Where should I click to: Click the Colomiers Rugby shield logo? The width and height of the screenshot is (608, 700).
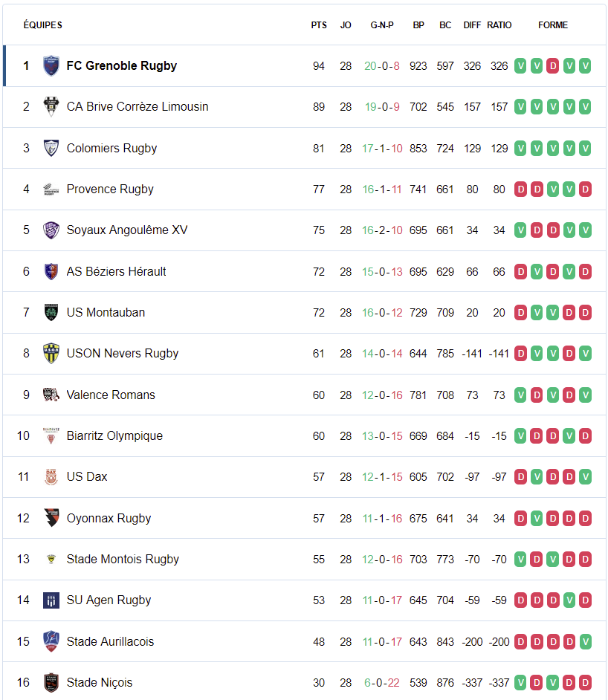point(51,148)
